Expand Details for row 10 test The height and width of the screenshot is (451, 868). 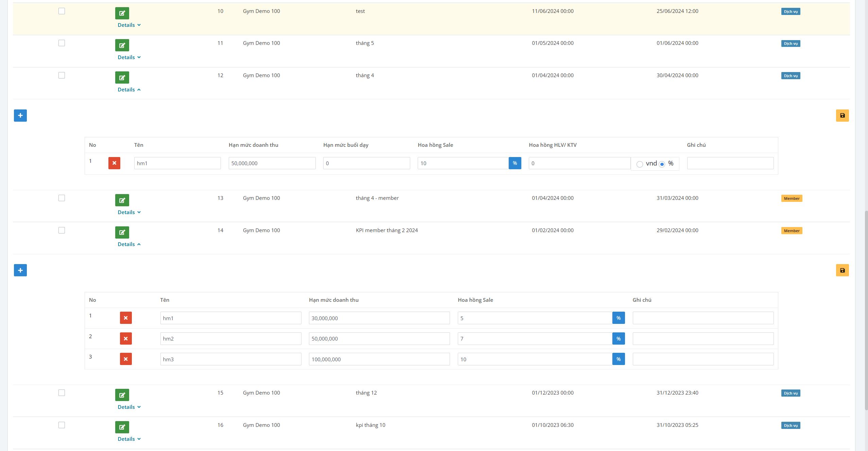[x=129, y=25]
